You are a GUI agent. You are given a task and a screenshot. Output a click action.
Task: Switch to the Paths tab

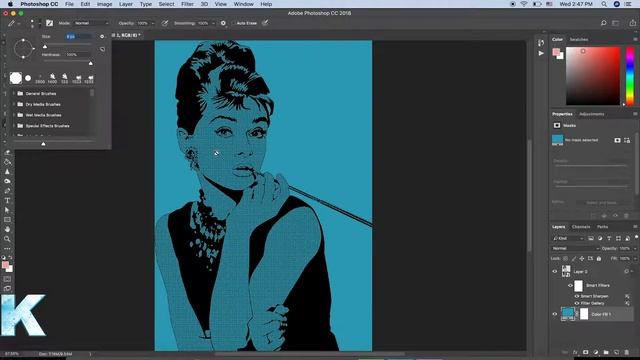point(602,227)
